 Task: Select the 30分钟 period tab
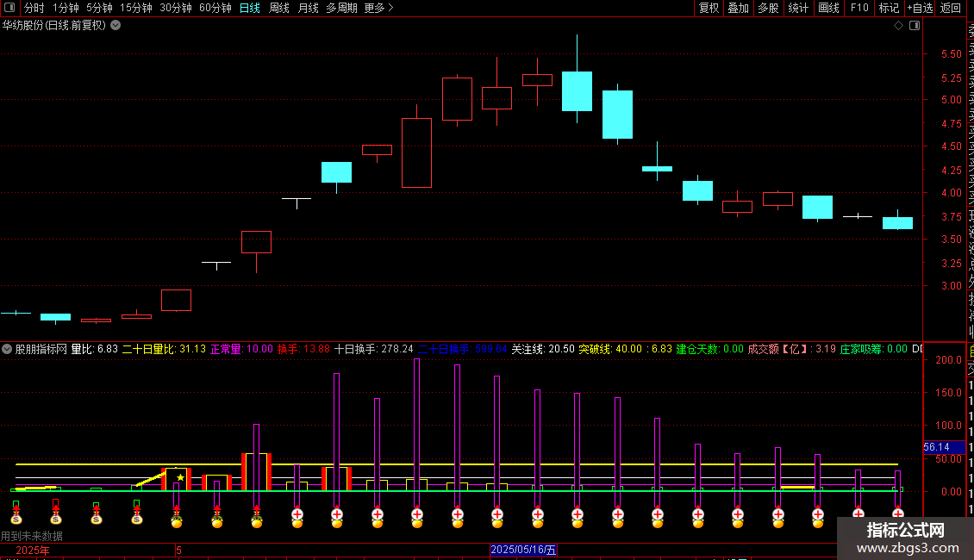pyautogui.click(x=176, y=8)
